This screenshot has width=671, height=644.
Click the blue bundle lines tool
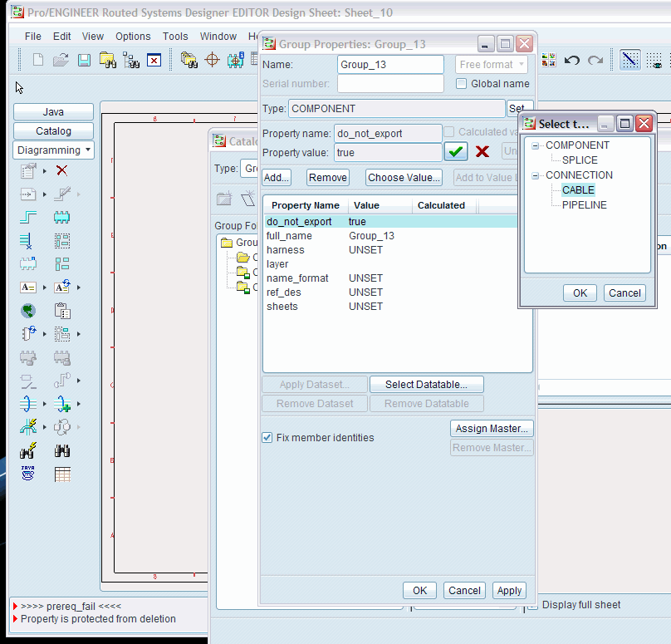tap(28, 404)
